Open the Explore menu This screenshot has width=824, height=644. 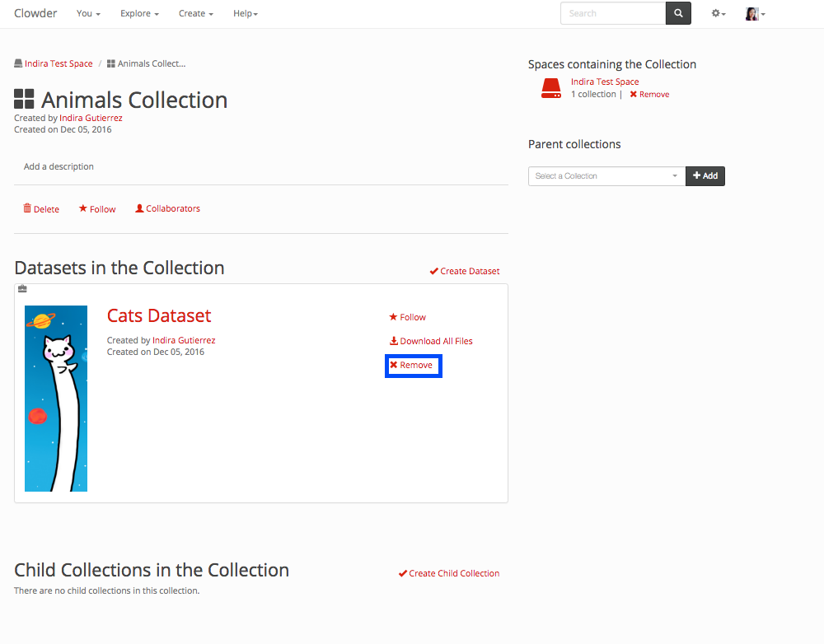pos(139,14)
